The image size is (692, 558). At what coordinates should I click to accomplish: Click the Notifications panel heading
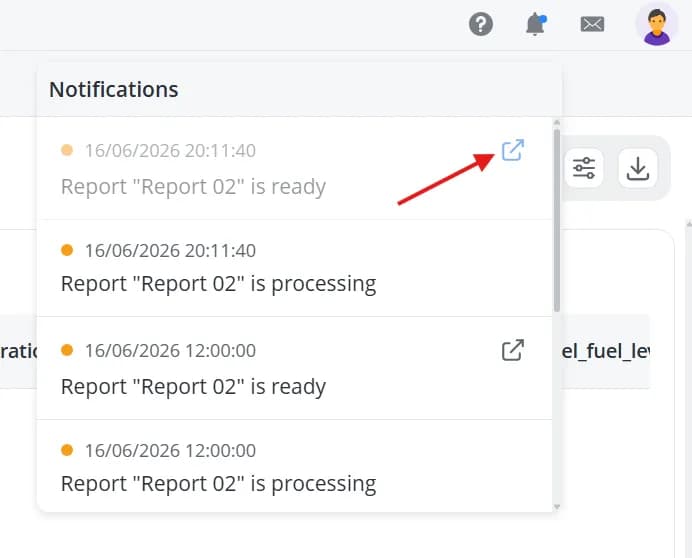[114, 90]
